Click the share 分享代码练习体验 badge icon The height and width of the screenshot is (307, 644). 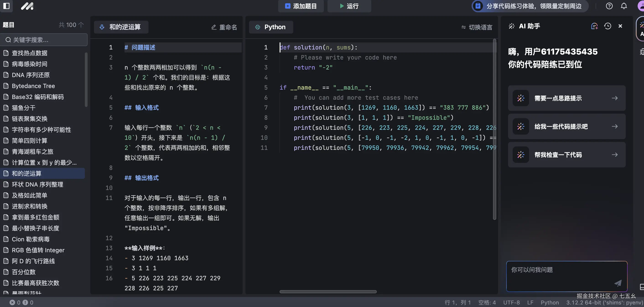(478, 6)
